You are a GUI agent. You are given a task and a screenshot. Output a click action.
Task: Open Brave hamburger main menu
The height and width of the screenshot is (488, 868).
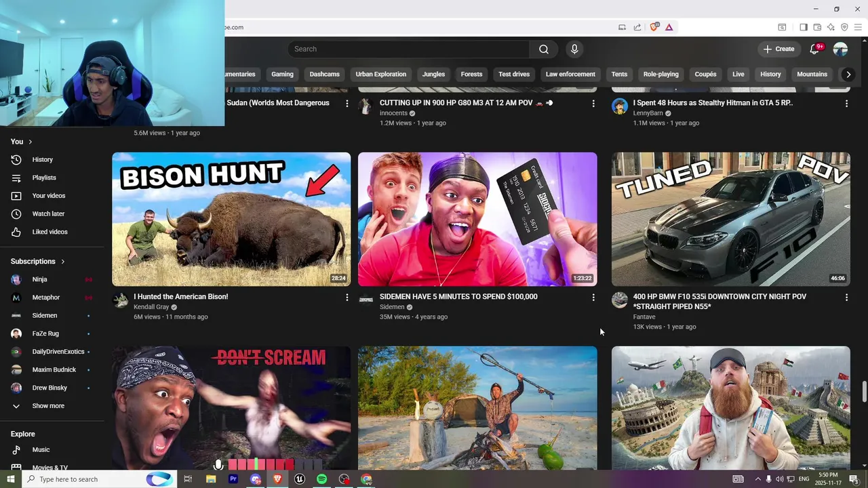[858, 27]
